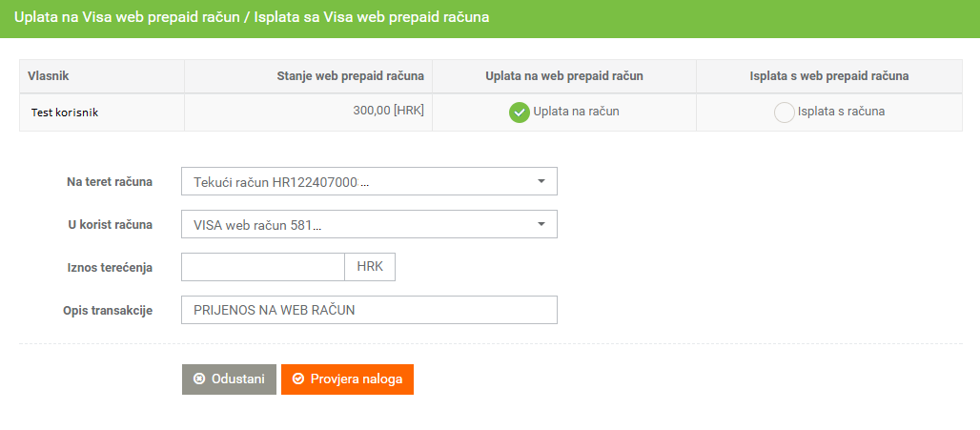Pick the 'Isplata s računa' text label
The height and width of the screenshot is (430, 980).
[841, 112]
